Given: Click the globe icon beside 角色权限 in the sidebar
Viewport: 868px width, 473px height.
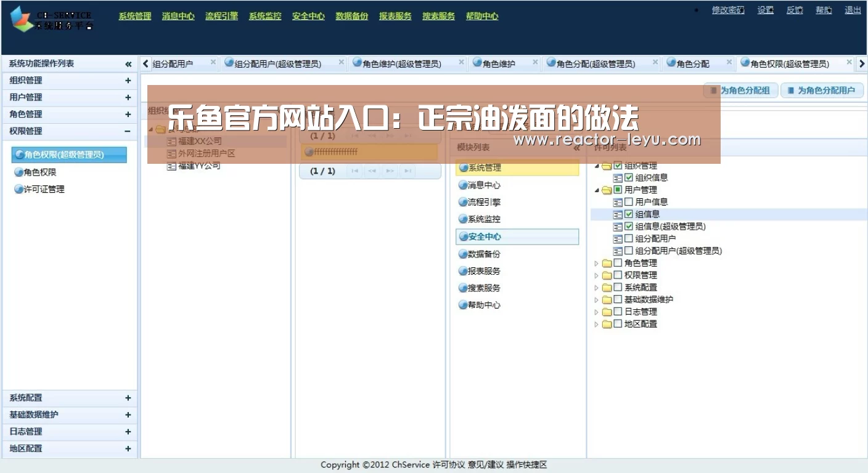Looking at the screenshot, I should pos(19,172).
